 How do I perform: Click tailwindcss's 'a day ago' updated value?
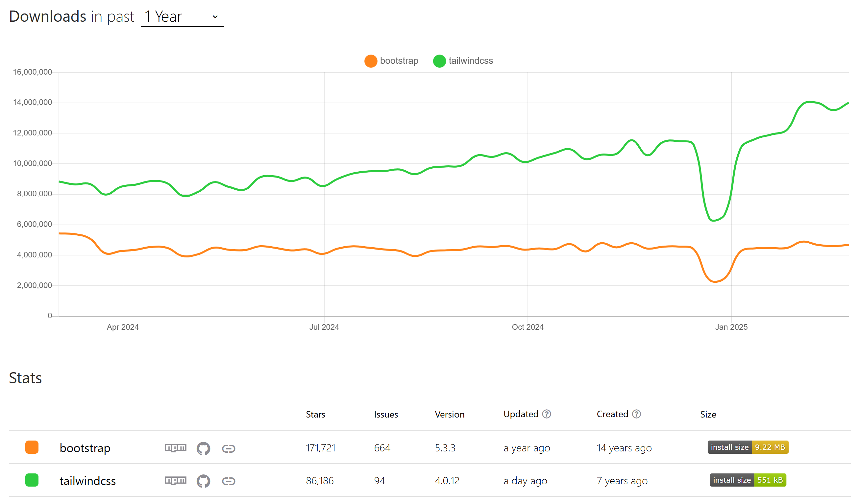pyautogui.click(x=525, y=480)
